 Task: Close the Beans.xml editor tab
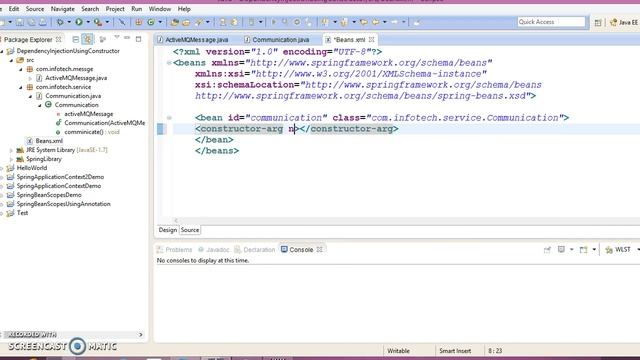pyautogui.click(x=371, y=40)
